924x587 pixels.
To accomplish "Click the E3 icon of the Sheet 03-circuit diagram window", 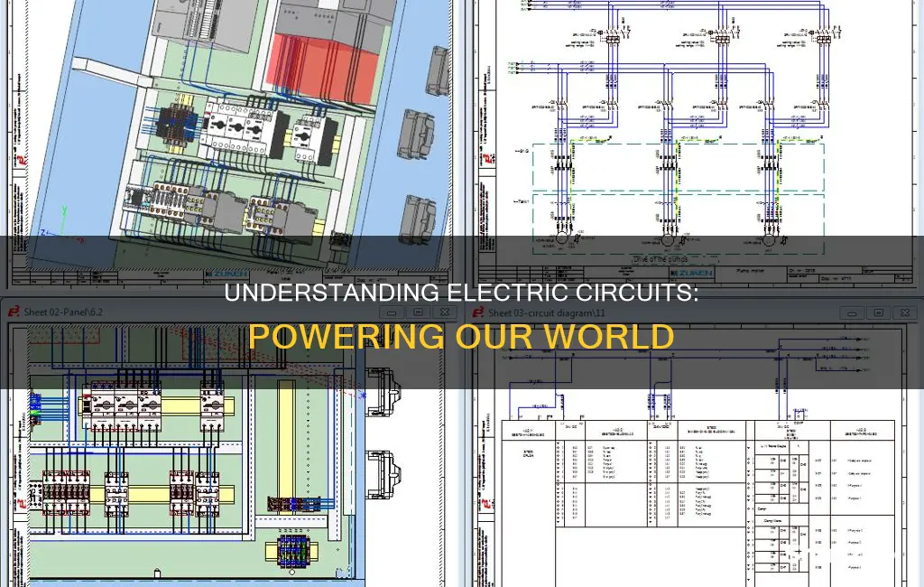I will [476, 312].
